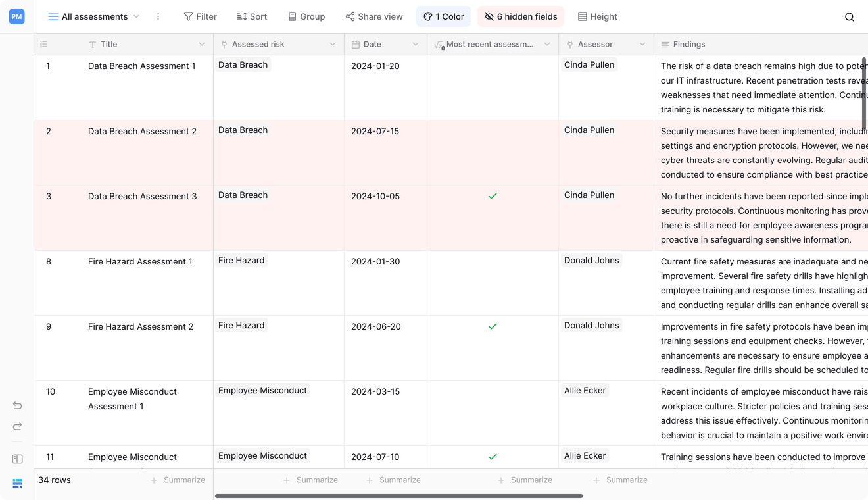The height and width of the screenshot is (500, 868).
Task: Open the Filter menu
Action: click(x=200, y=16)
